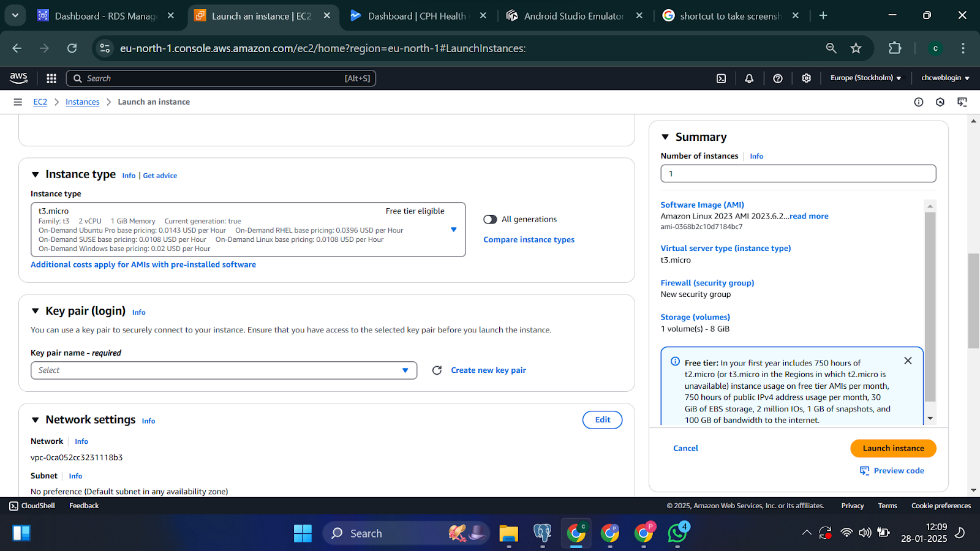Viewport: 980px width, 551px height.
Task: Open a new browser tab
Action: [x=823, y=16]
